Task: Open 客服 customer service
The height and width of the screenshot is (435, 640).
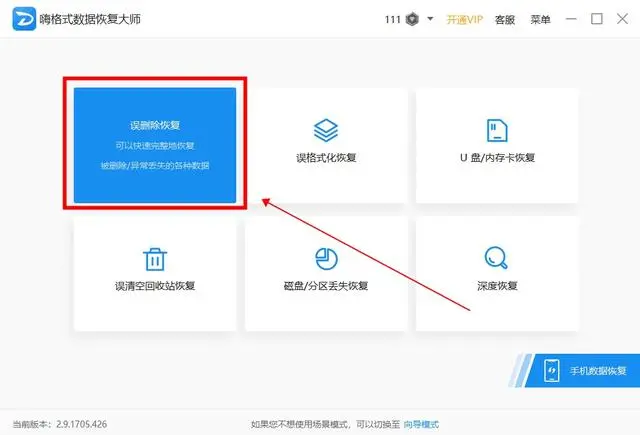Action: 504,20
